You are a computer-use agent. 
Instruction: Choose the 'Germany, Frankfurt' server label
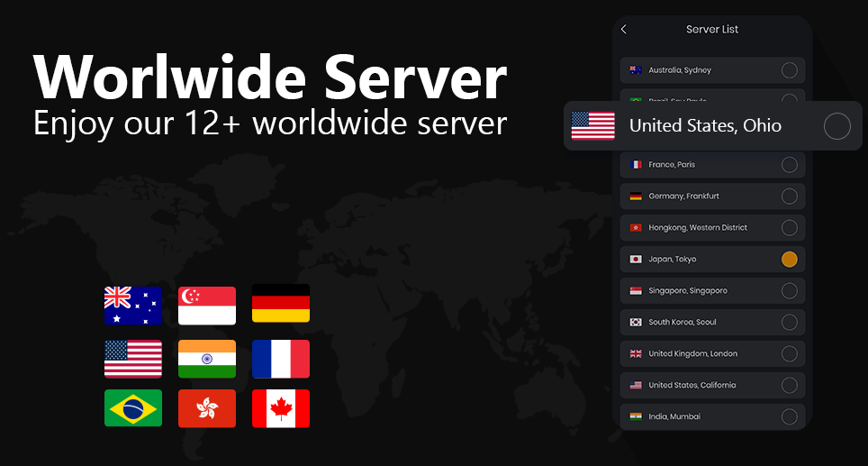683,196
